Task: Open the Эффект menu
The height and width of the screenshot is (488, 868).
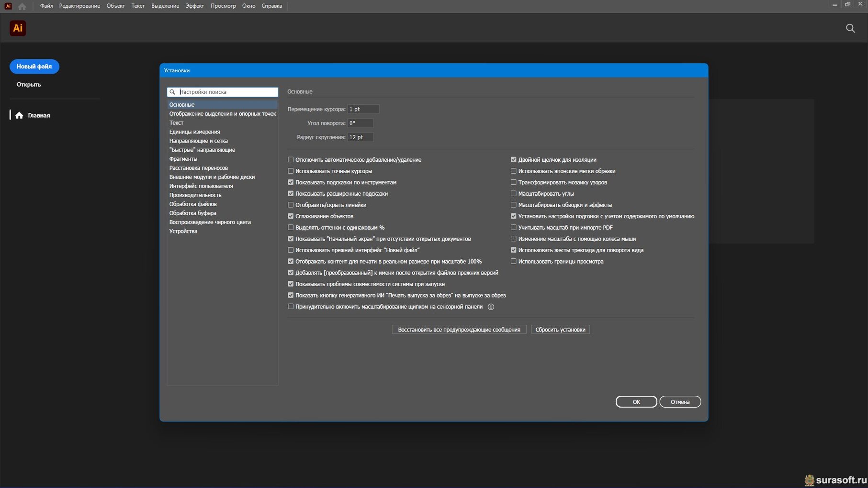Action: (x=194, y=6)
